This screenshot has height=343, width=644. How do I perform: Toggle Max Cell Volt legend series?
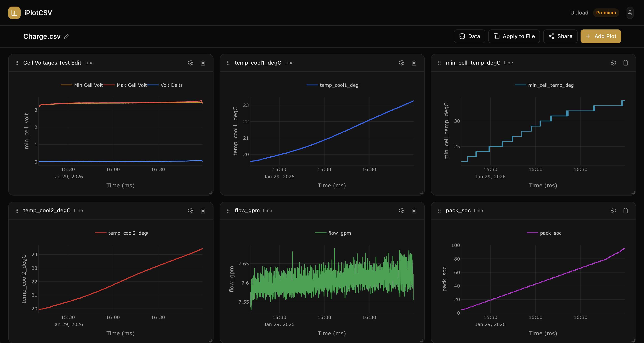131,85
